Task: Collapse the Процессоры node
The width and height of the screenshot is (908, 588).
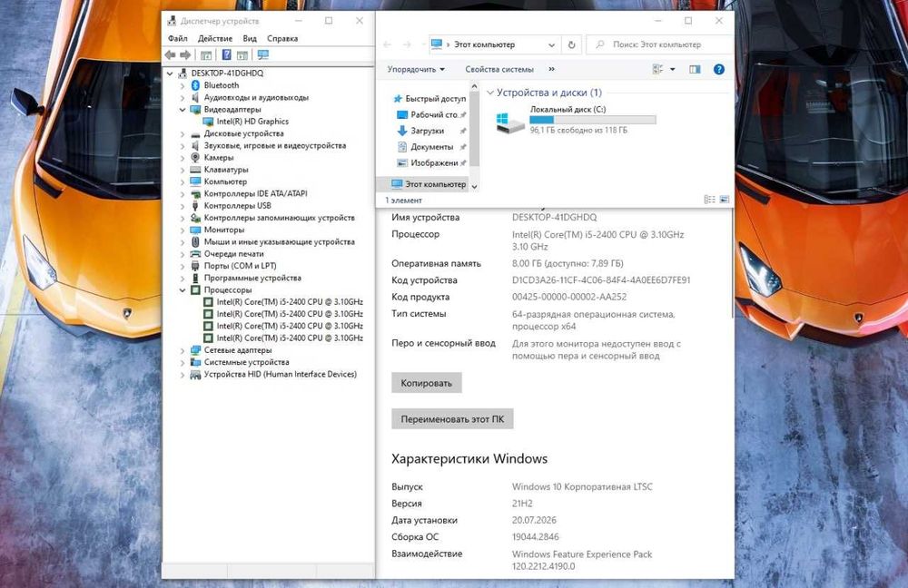Action: [183, 290]
